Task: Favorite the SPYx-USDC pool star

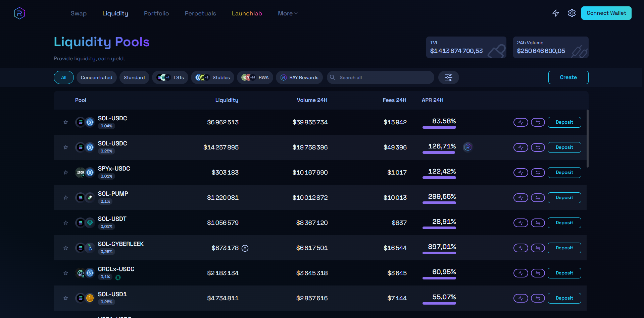Action: [x=66, y=173]
